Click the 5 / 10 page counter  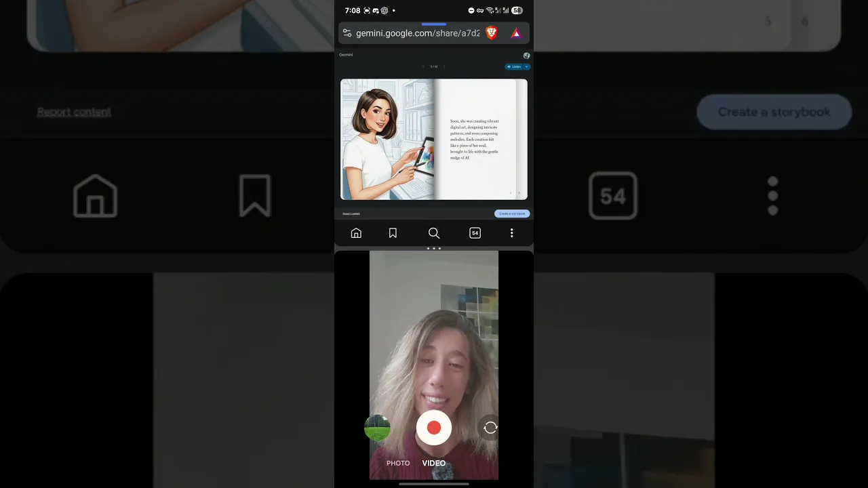pos(434,66)
